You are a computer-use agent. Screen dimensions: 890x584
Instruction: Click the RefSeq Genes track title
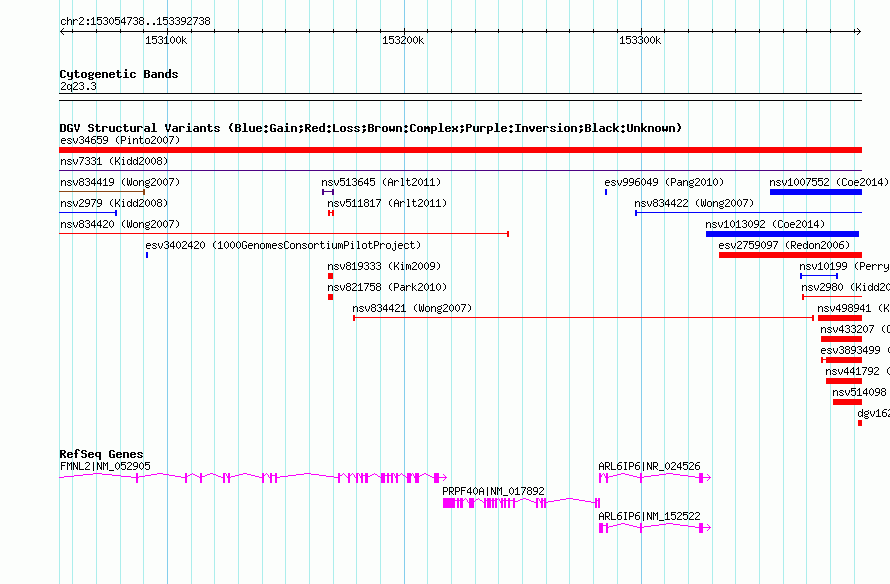point(101,454)
